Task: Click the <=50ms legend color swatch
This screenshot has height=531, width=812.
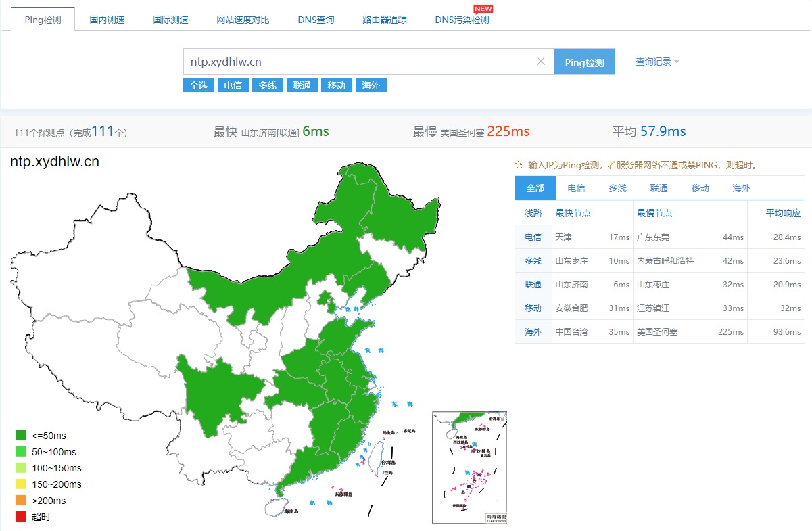Action: point(20,436)
